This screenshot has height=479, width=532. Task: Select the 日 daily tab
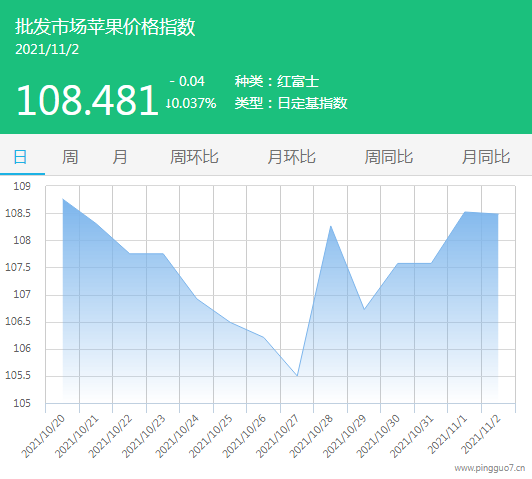pos(20,157)
